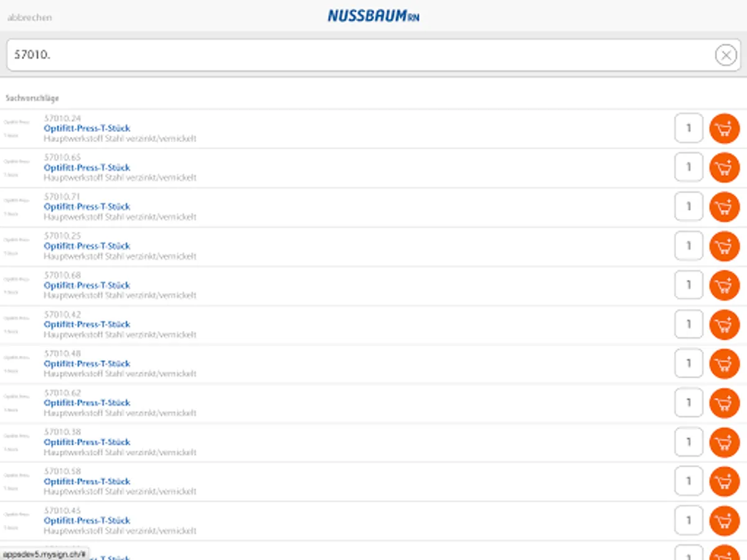Select quantity field for item 57010.24
This screenshot has height=560, width=747.
pyautogui.click(x=688, y=129)
